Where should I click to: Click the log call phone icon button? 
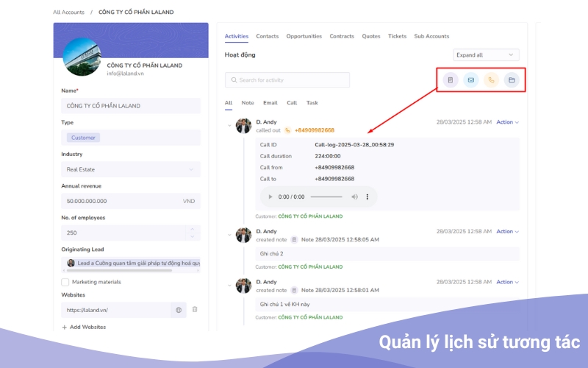coord(491,80)
